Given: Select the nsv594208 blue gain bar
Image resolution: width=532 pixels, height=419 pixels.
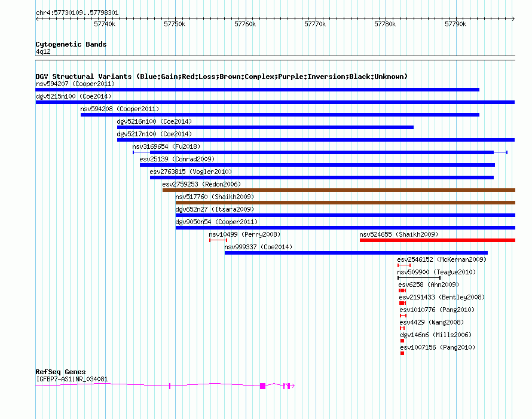Looking at the screenshot, I should coord(280,115).
